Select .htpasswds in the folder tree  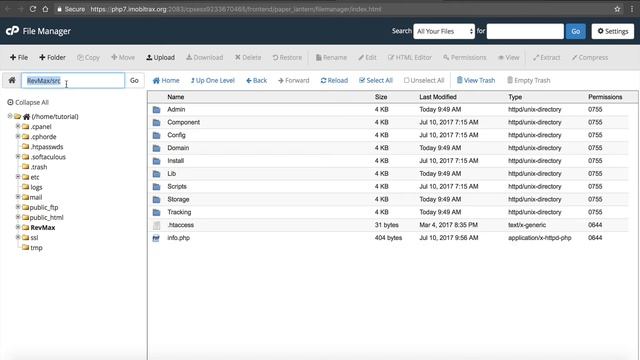click(47, 147)
